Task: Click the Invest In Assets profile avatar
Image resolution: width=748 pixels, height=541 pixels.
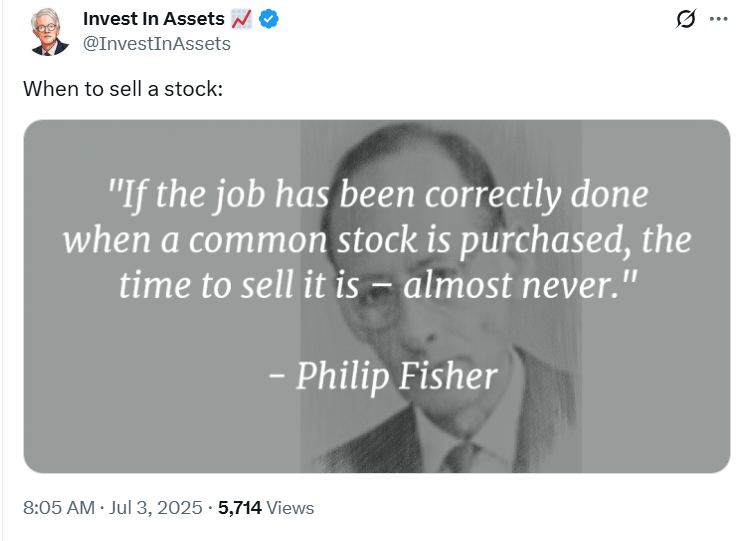Action: [47, 32]
